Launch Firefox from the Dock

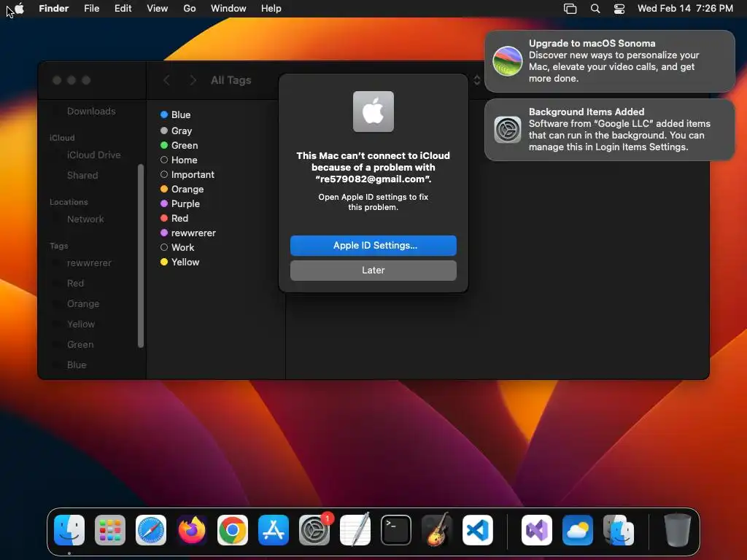point(192,530)
